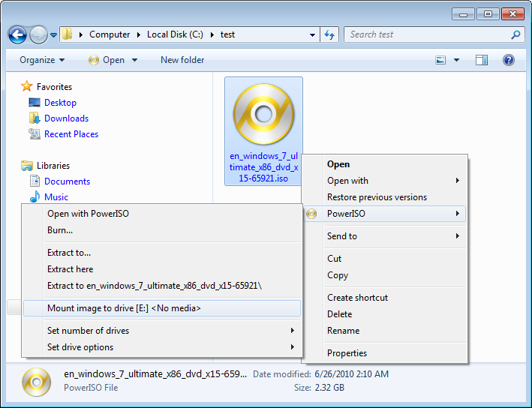Open the Downloads link in Favorites
Viewport: 532px width, 408px height.
(66, 118)
